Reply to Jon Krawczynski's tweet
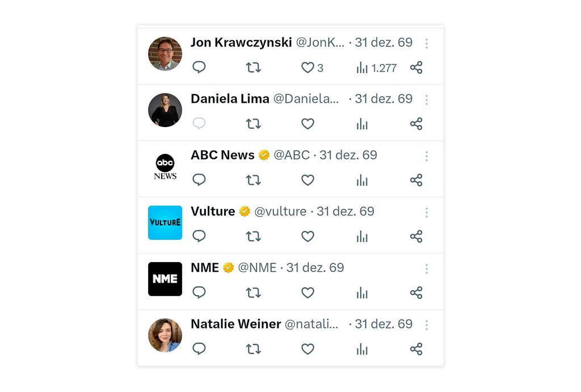The height and width of the screenshot is (392, 581). tap(199, 67)
